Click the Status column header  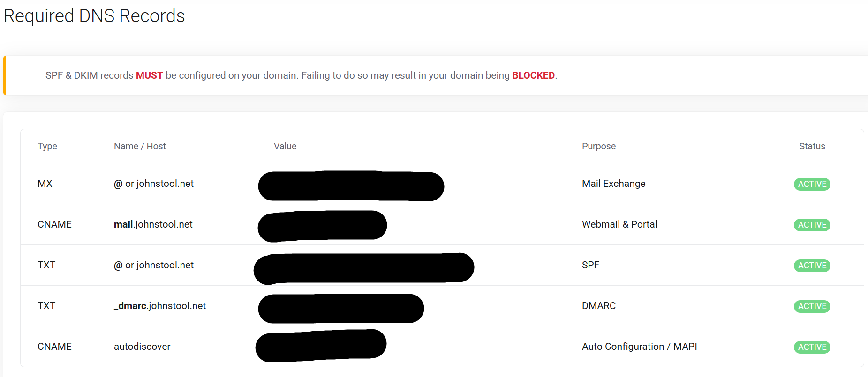(x=812, y=146)
